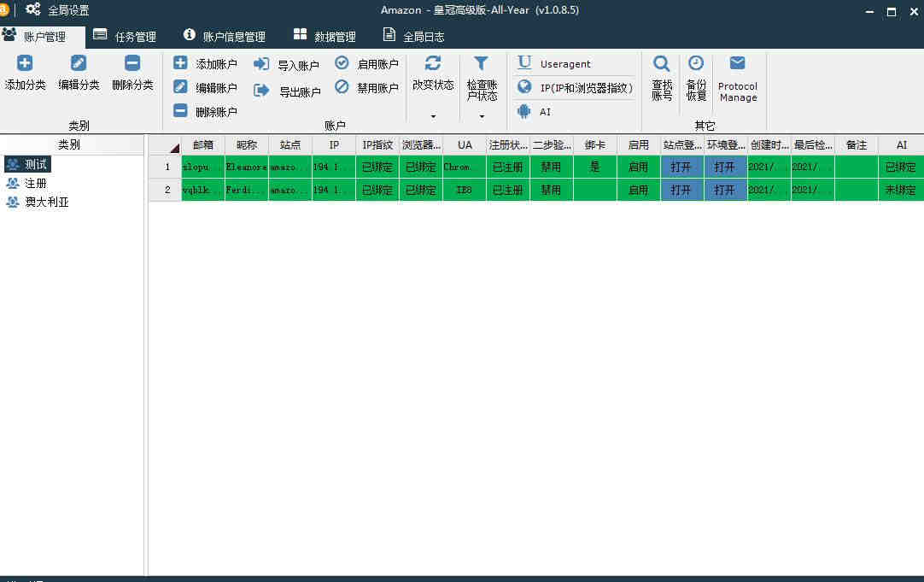
Task: Click the Chrom UA cell
Action: point(465,167)
